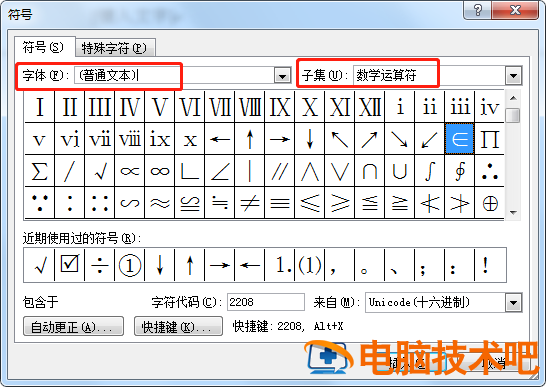Viewport: 546px width, 387px height.
Task: Select the integral symbol ∫
Action: point(429,171)
